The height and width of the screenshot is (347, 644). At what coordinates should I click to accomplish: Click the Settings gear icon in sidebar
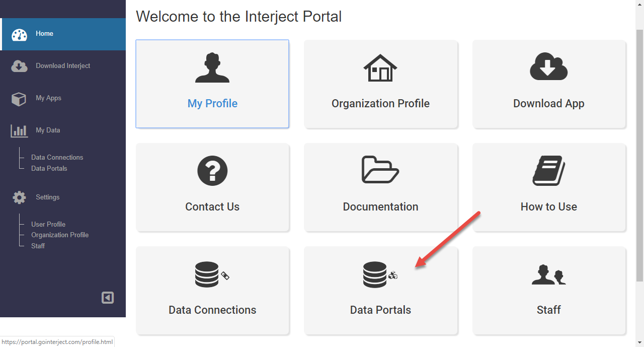tap(19, 197)
